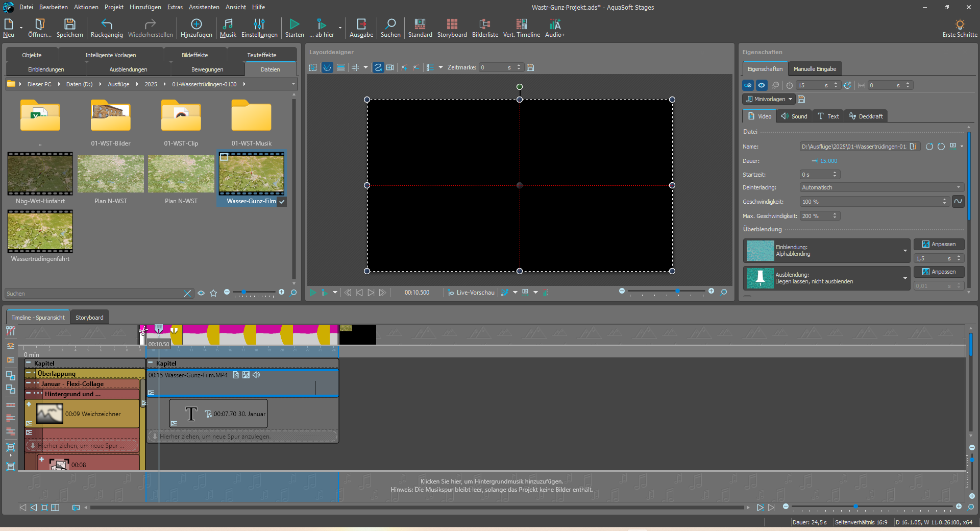Viewport: 980px width, 531px height.
Task: Switch to Manuelle Eingabe tab
Action: [815, 69]
